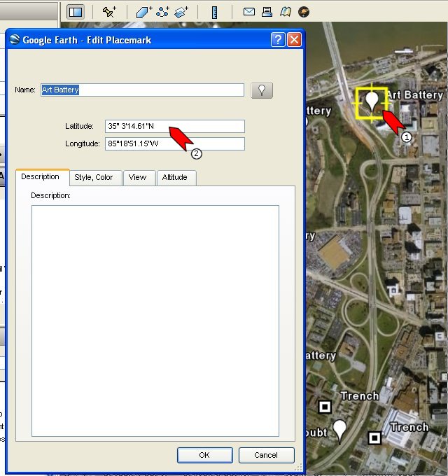Viewport: 448px width, 476px height.
Task: Open the Ruler measurement tool
Action: (215, 11)
